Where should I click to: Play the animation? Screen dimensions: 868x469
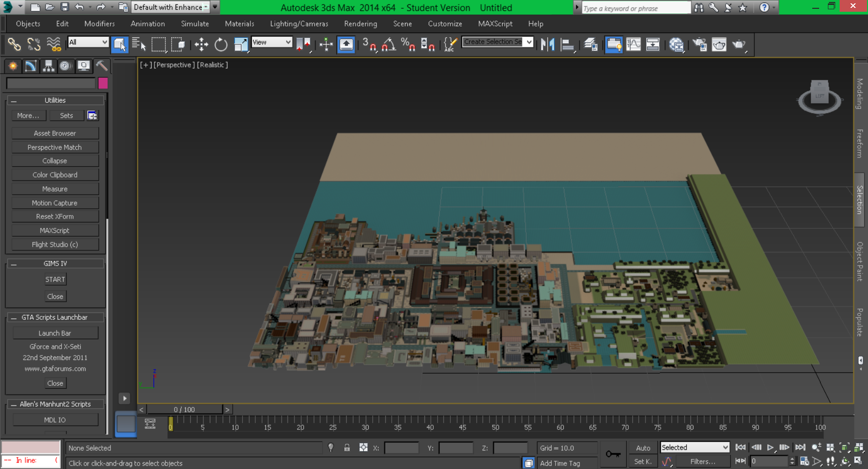770,447
